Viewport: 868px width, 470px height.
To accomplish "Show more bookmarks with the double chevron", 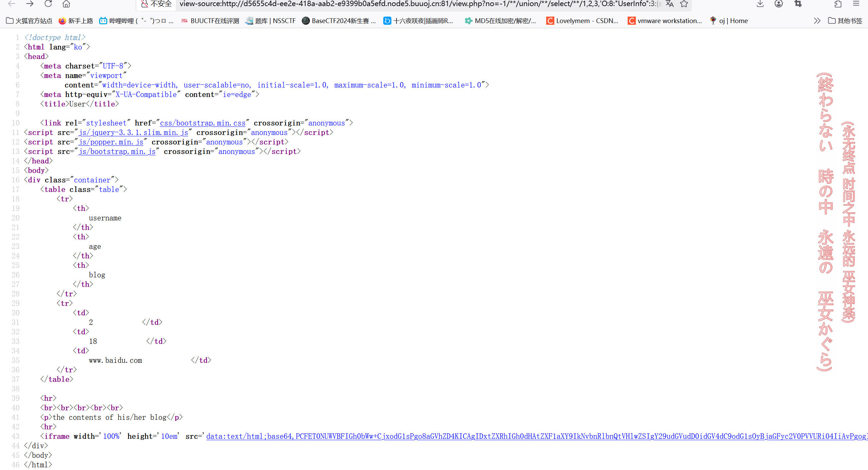I will coord(817,21).
